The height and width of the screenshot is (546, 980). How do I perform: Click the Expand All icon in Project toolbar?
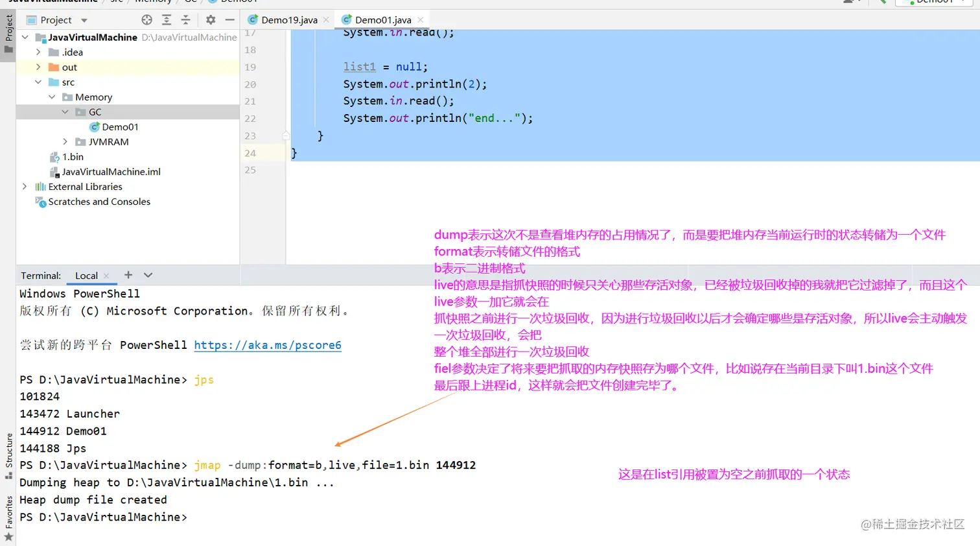tap(167, 20)
